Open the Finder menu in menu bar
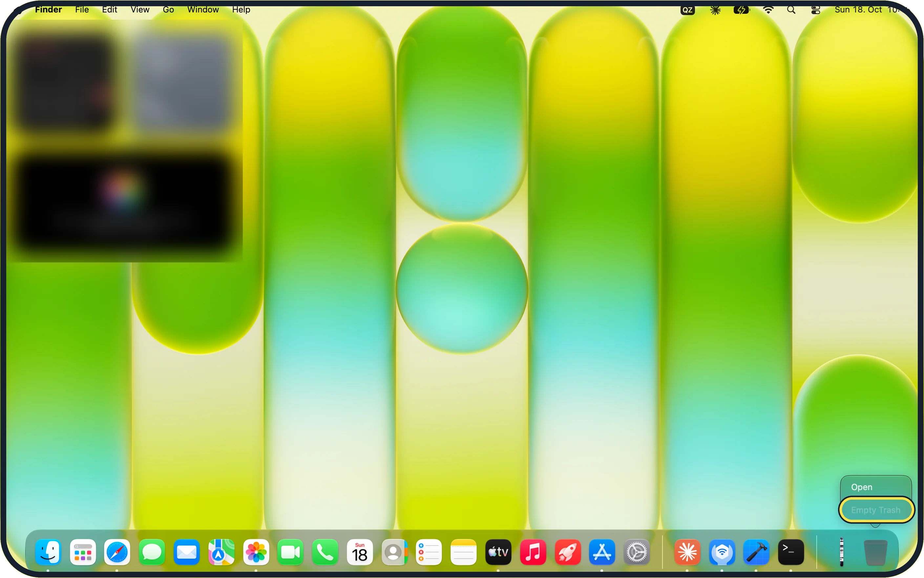This screenshot has width=924, height=578. pos(48,10)
